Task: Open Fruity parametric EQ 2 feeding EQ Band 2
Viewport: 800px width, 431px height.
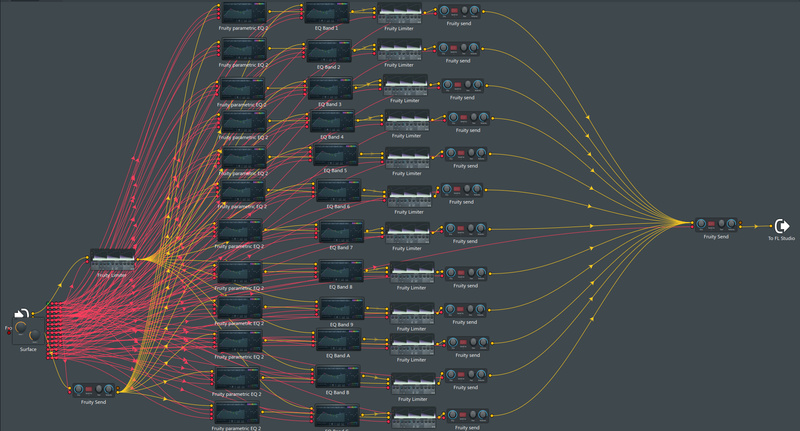Action: [x=244, y=49]
